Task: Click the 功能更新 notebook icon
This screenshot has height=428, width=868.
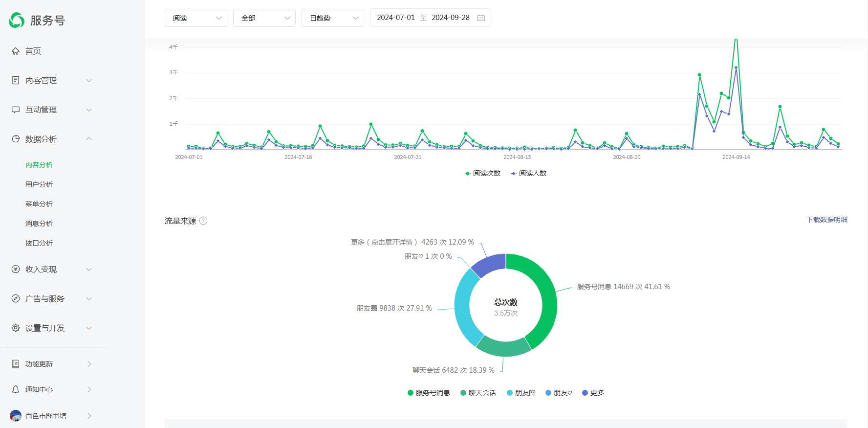Action: [x=16, y=364]
